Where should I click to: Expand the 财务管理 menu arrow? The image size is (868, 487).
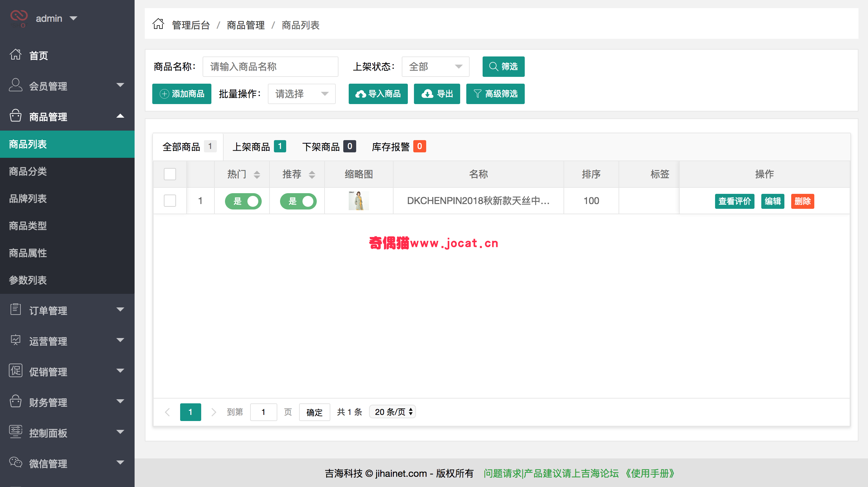click(x=120, y=401)
